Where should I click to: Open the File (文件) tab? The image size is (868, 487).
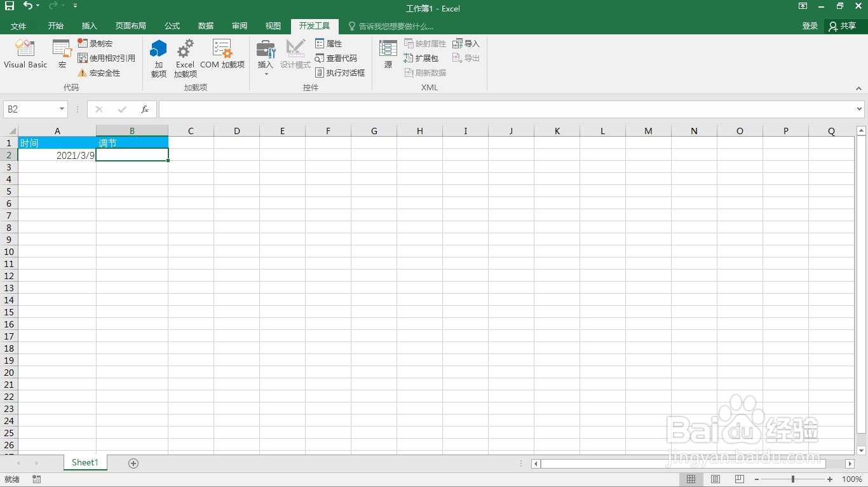(18, 26)
